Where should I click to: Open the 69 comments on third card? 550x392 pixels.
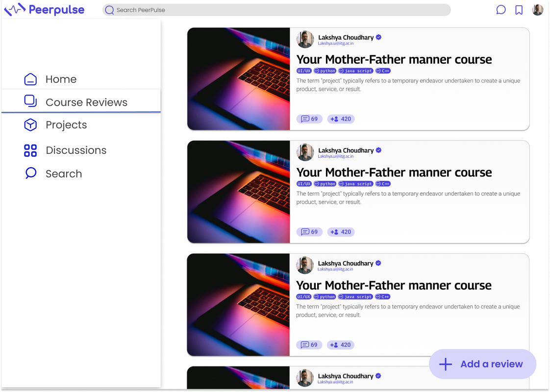click(x=309, y=344)
